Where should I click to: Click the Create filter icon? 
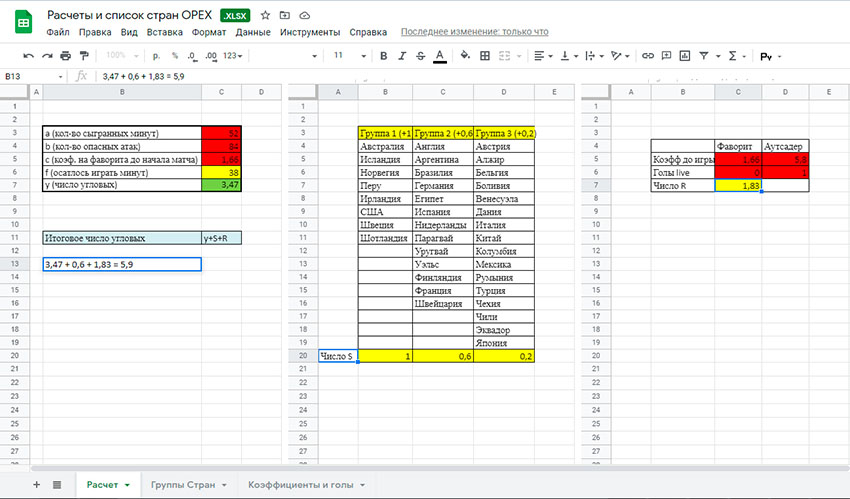pyautogui.click(x=704, y=56)
